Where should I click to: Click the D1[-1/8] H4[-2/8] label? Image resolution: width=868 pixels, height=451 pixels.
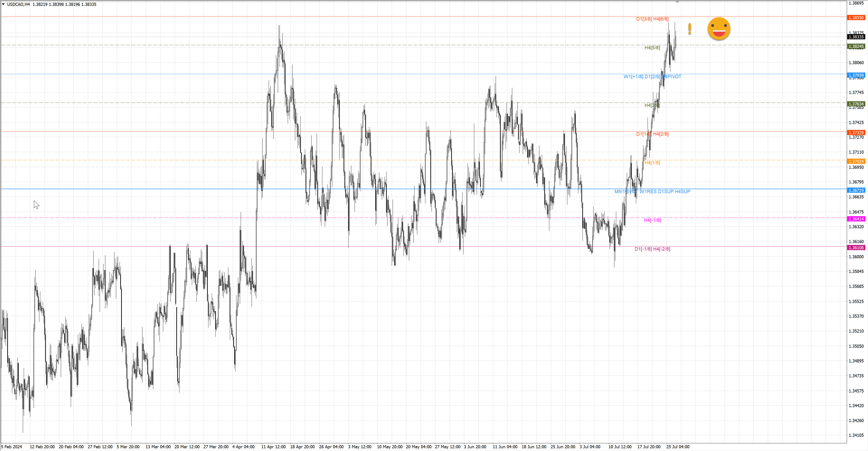pos(652,249)
